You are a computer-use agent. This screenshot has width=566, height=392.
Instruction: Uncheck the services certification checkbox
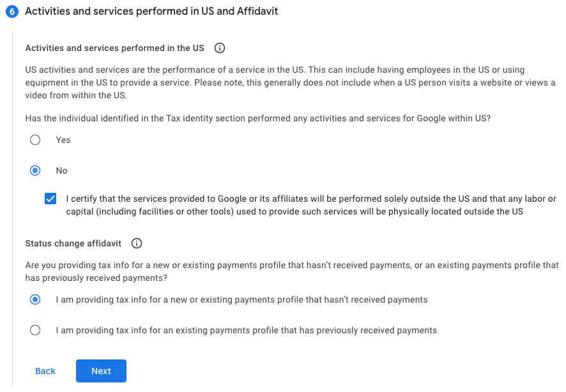click(50, 199)
